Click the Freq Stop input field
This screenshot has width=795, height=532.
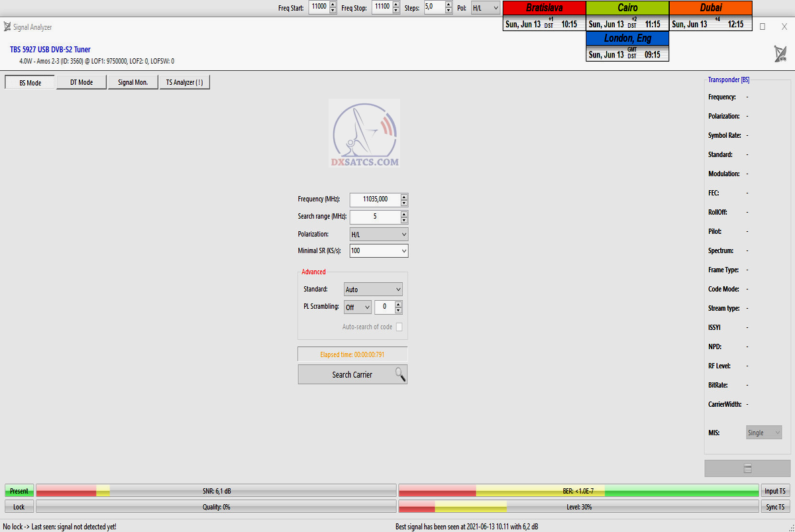(x=382, y=7)
